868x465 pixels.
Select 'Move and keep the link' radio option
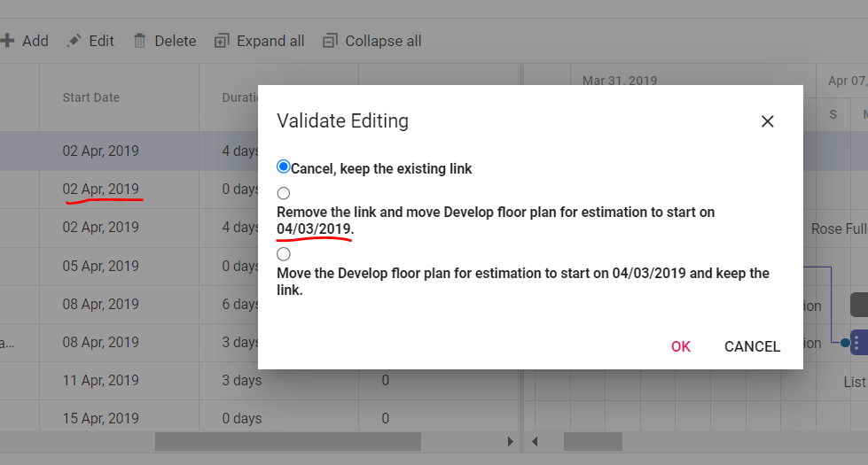coord(284,254)
